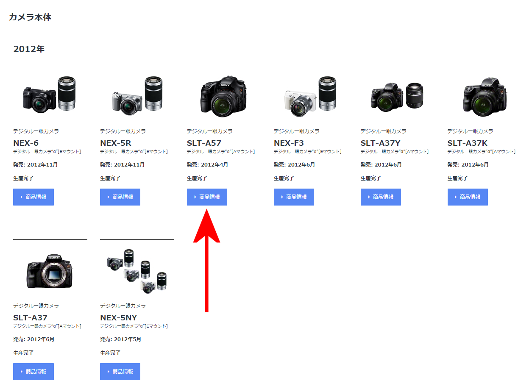Open 商品情報 for NEX-5R

point(120,197)
